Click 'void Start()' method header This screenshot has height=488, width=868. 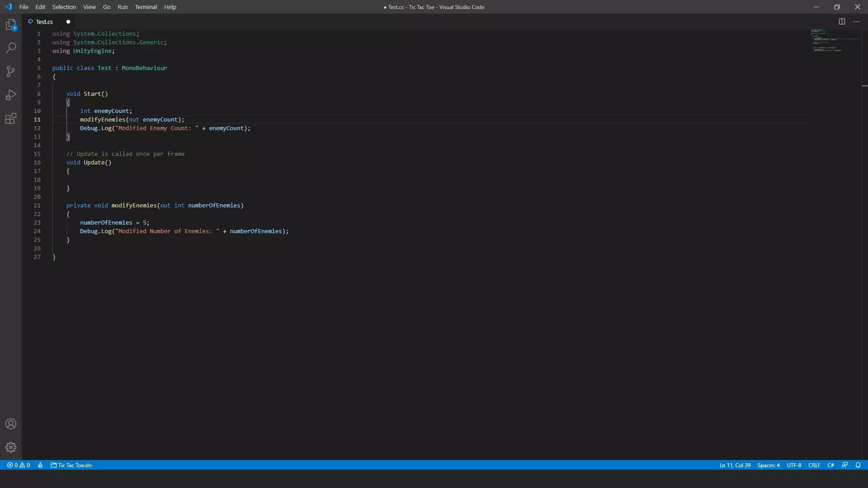[x=87, y=94]
